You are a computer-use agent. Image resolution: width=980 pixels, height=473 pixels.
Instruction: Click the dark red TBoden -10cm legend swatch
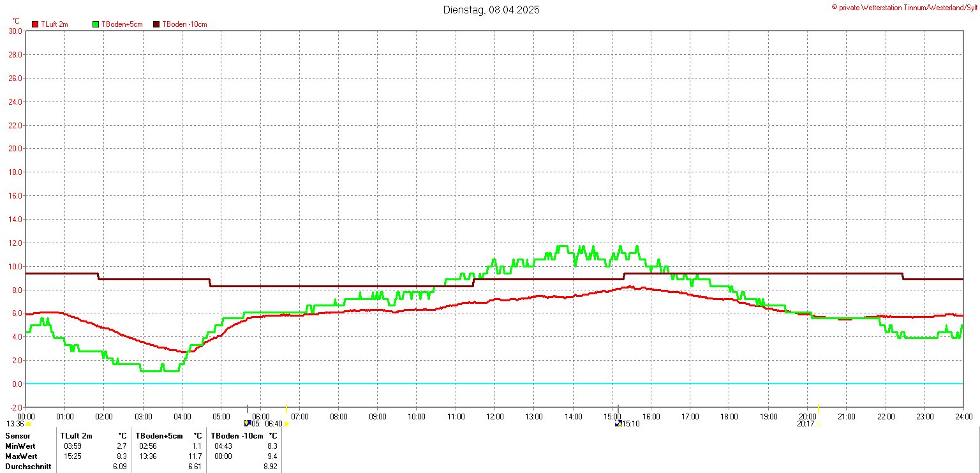[156, 24]
